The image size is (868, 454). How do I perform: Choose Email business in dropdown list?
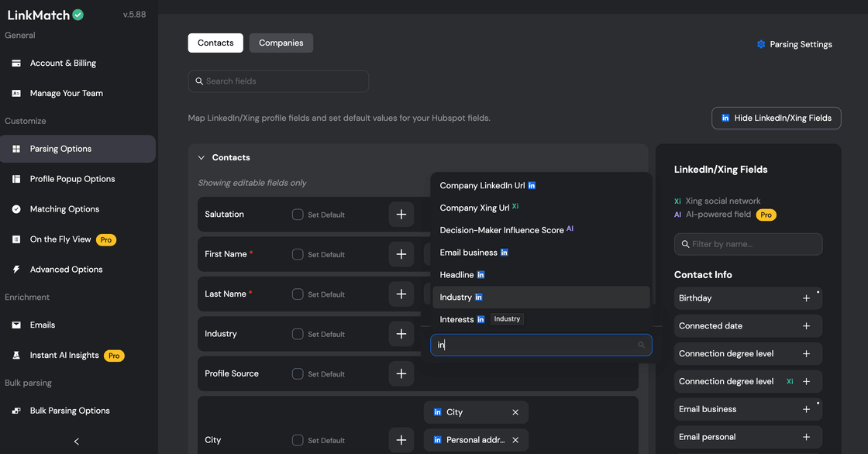click(541, 253)
